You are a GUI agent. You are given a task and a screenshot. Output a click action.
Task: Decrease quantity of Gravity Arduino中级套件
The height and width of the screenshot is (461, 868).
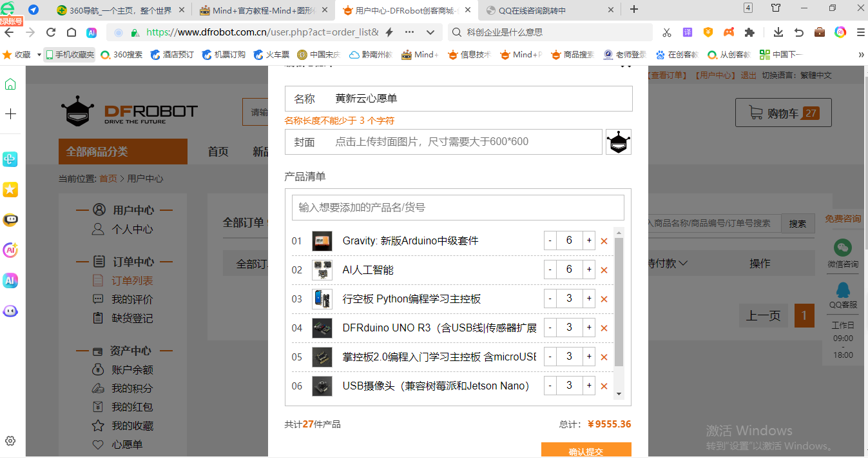(550, 241)
